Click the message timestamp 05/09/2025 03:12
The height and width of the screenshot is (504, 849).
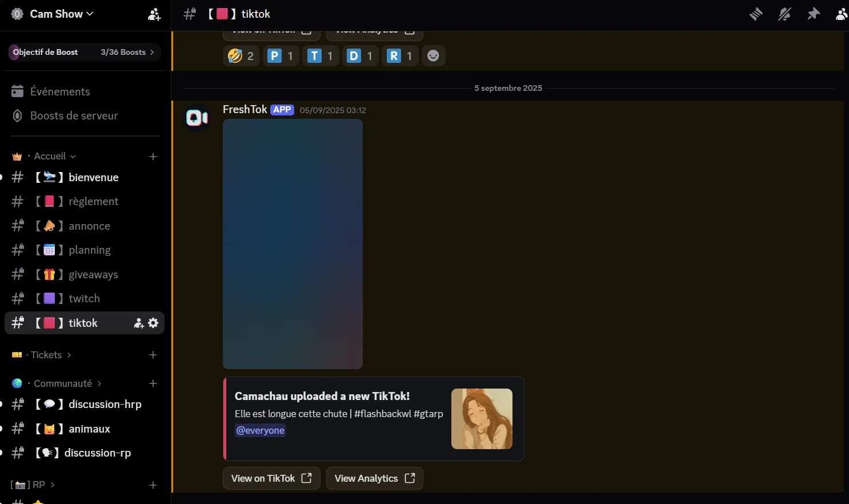pos(333,110)
